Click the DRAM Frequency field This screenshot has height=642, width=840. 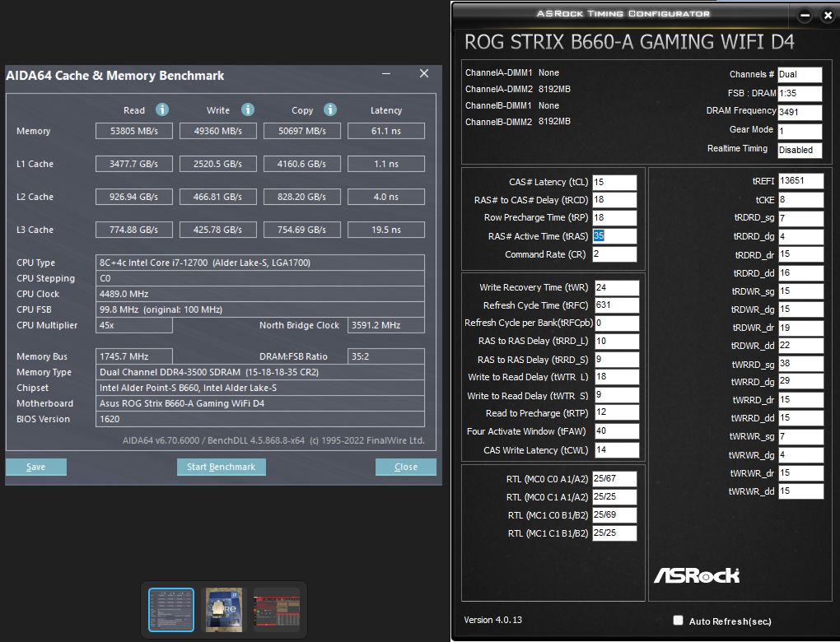click(800, 112)
